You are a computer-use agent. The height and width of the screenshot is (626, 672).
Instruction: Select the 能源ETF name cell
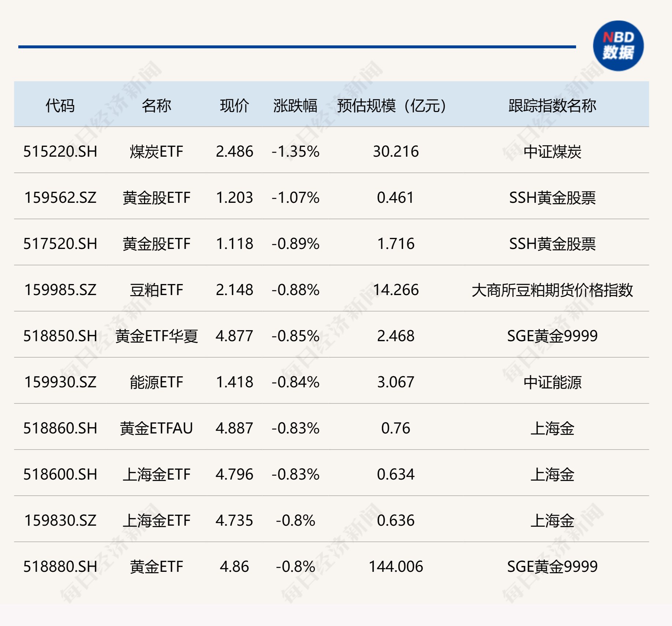[156, 382]
